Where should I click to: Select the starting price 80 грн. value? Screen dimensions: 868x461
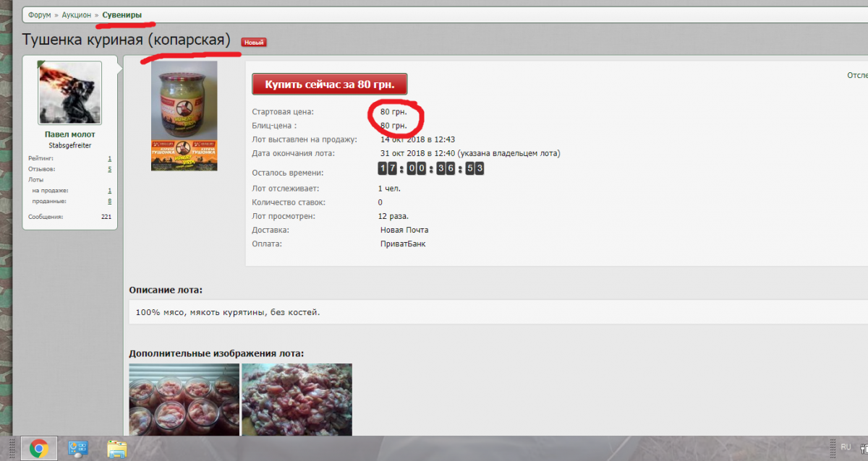[x=393, y=112]
